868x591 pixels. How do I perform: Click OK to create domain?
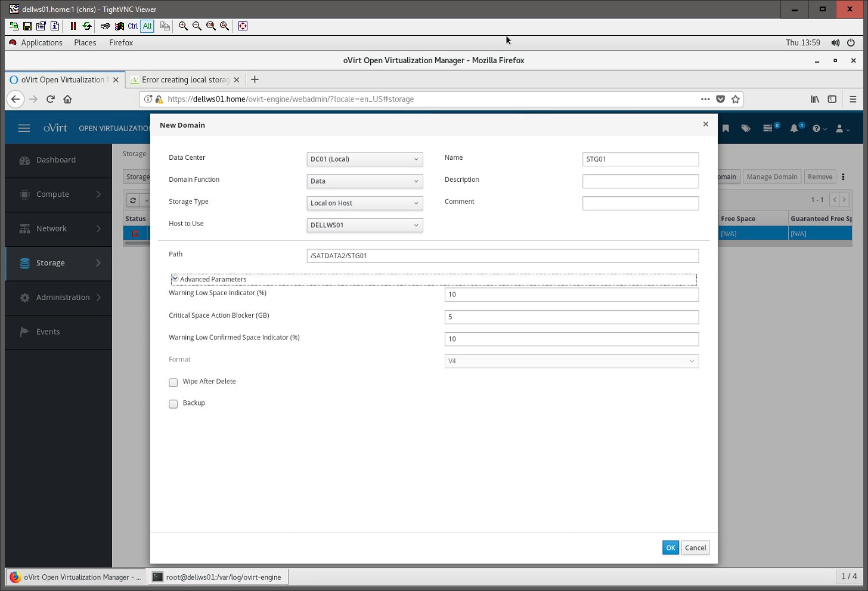click(670, 547)
